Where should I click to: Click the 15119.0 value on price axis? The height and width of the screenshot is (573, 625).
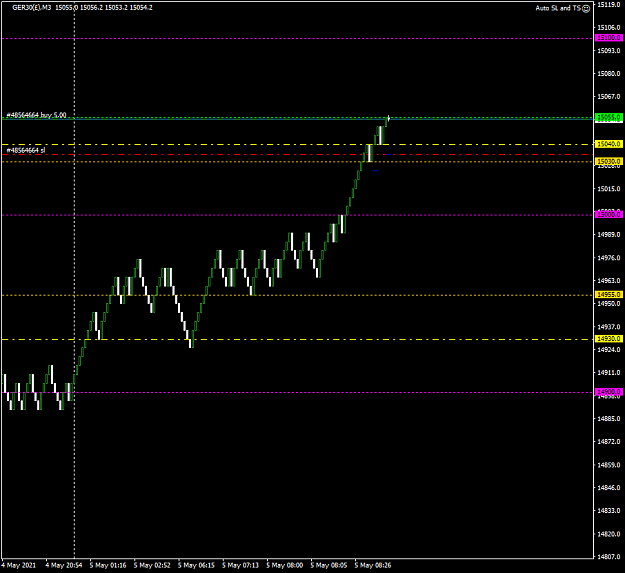(x=609, y=5)
